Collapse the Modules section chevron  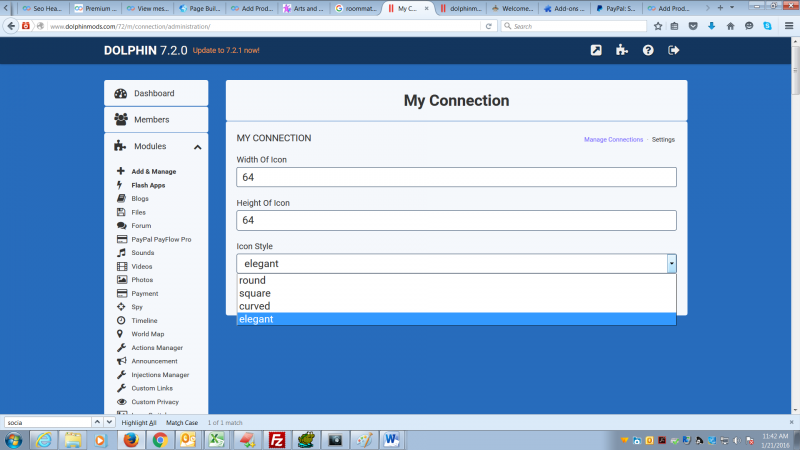tap(197, 147)
